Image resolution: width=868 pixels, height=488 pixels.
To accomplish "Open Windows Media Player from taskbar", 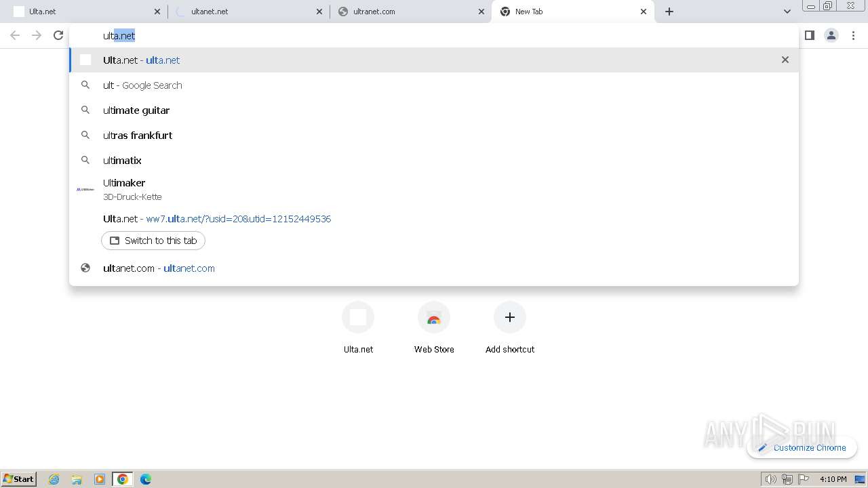I will (x=100, y=479).
